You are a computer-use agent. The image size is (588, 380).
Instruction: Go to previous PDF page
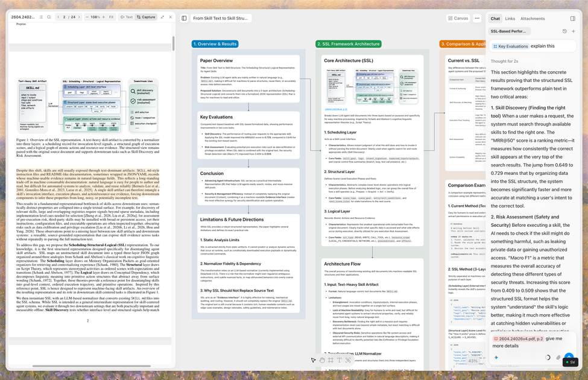click(58, 17)
